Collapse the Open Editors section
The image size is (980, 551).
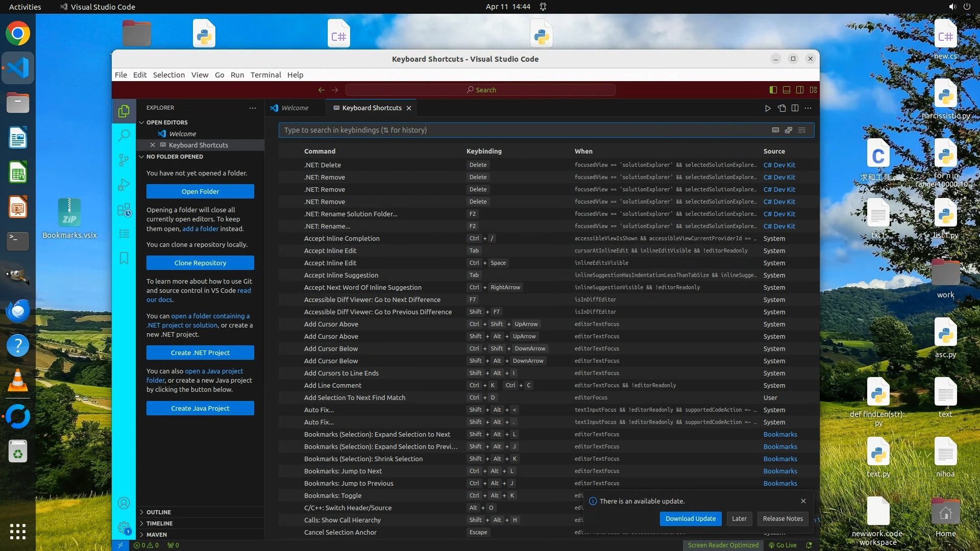[166, 122]
